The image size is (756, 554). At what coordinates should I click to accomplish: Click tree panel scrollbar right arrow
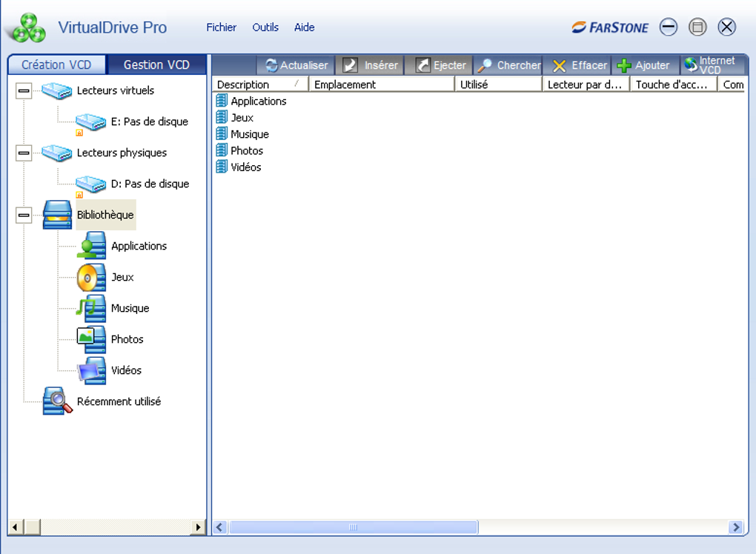[198, 527]
